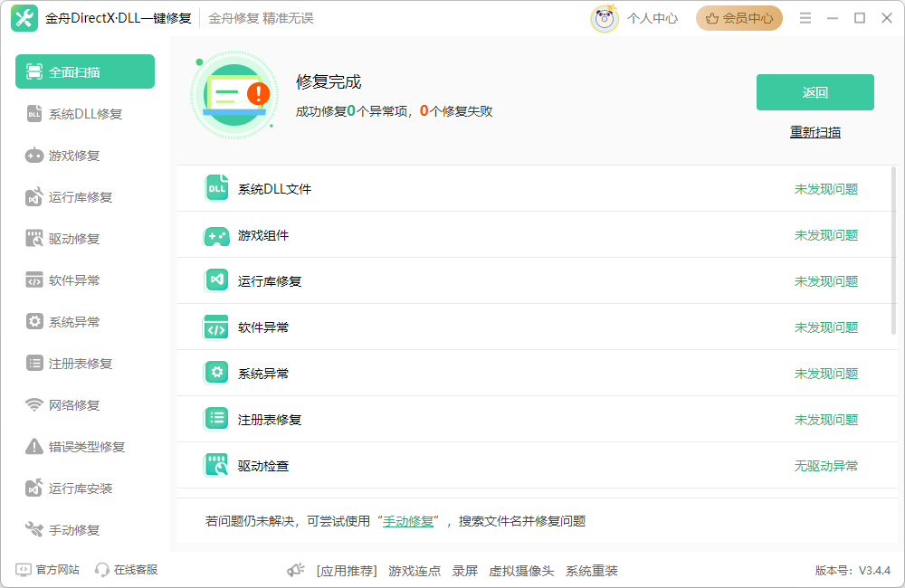Click the 返回 button
Viewport: 905px width, 588px height.
[814, 91]
